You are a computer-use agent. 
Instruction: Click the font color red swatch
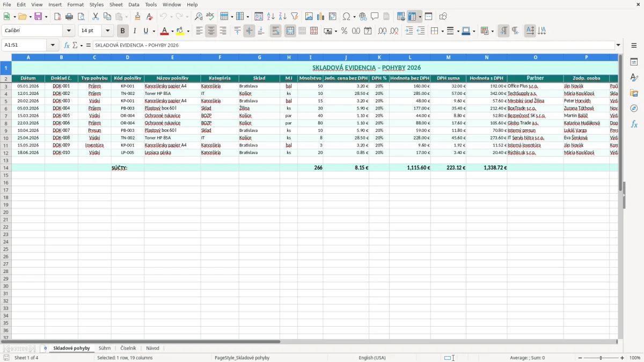click(x=165, y=31)
